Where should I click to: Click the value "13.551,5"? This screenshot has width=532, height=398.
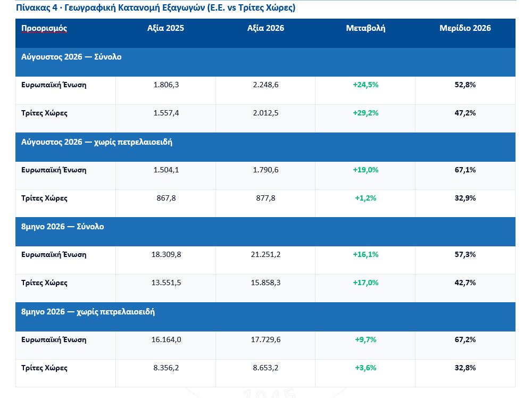point(166,283)
